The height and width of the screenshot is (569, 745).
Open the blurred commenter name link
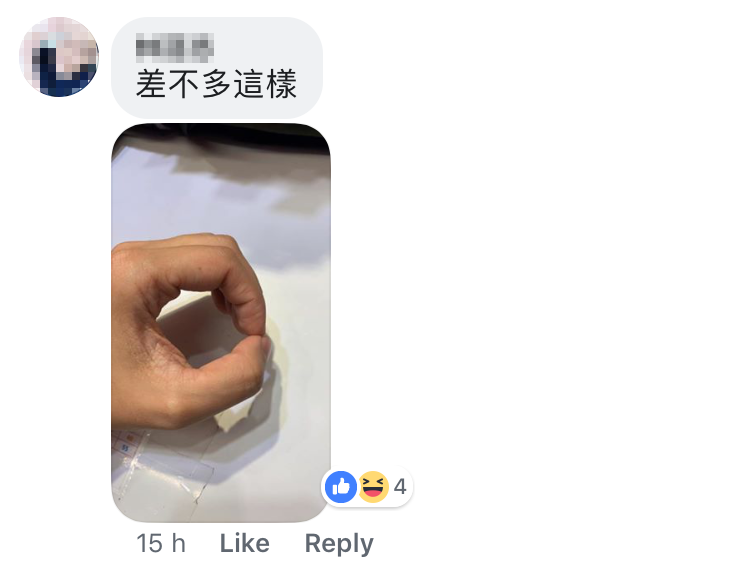click(174, 48)
